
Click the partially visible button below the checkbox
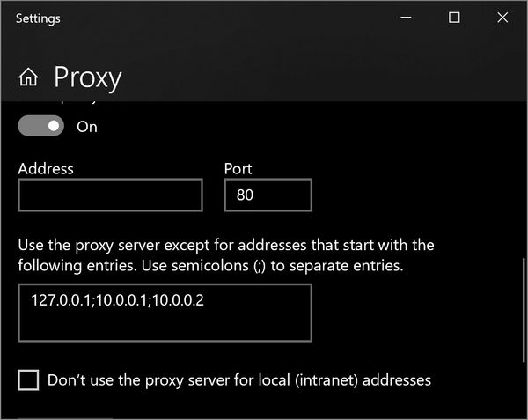click(66, 416)
